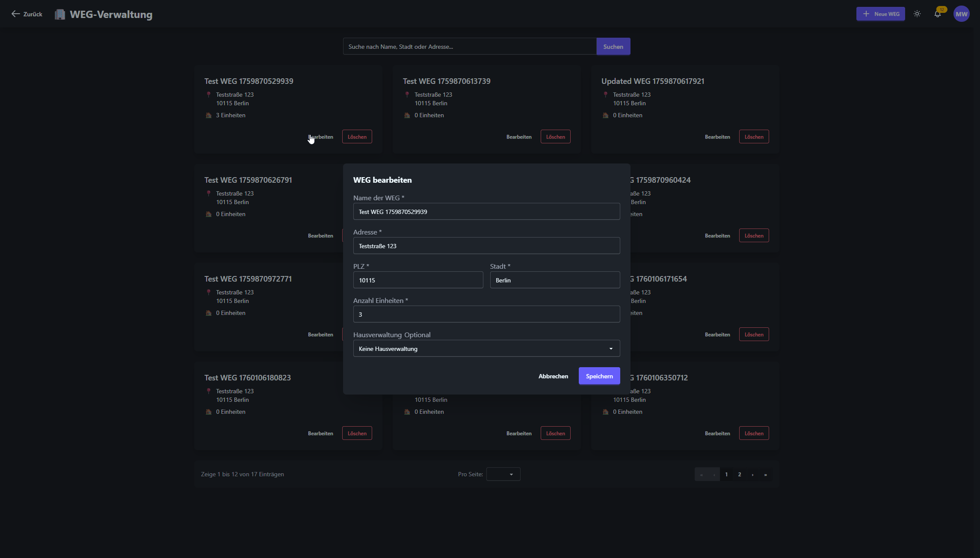Jump to last page with double chevron
Viewport: 980px width, 558px height.
tap(765, 475)
